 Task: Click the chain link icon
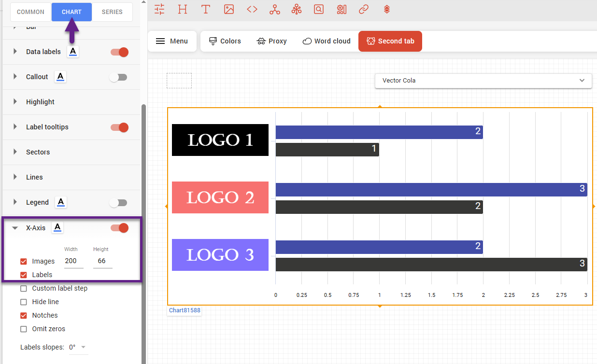point(364,9)
